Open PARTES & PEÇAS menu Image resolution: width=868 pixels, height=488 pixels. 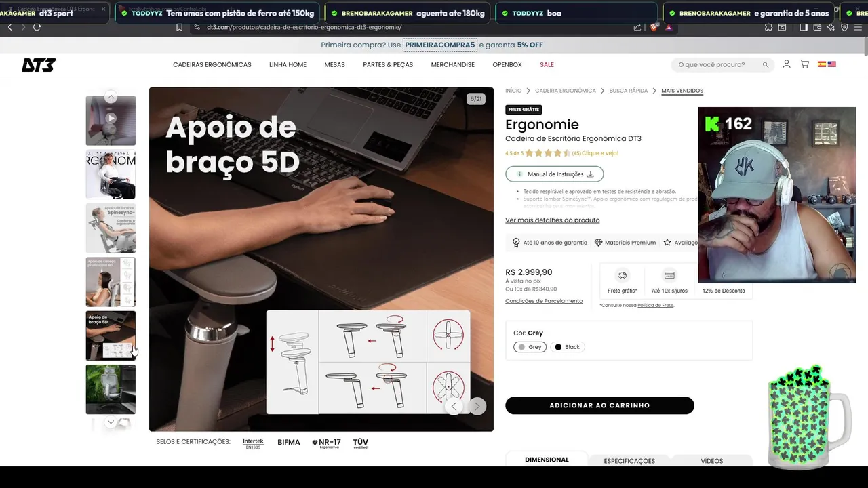pyautogui.click(x=388, y=65)
